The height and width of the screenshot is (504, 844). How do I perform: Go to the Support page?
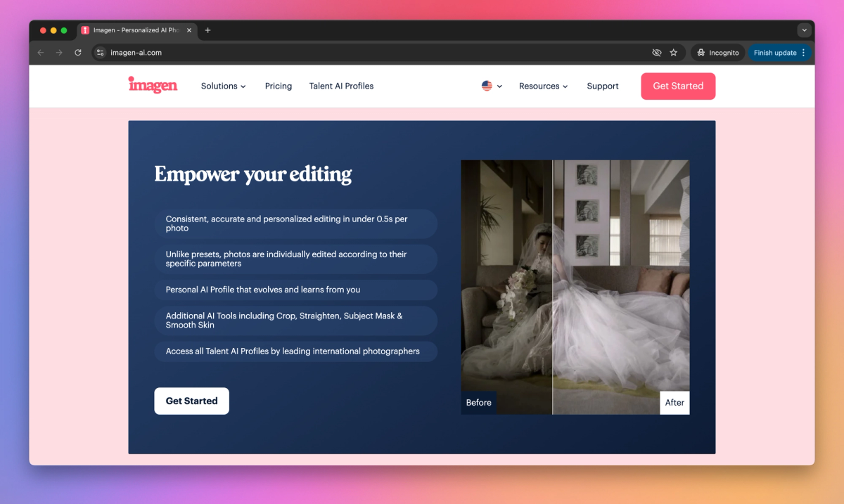pos(603,86)
